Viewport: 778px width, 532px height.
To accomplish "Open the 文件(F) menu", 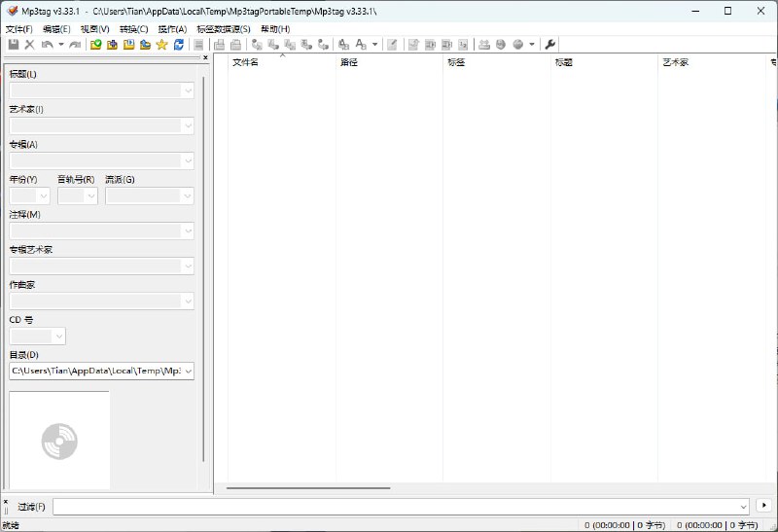I will point(18,29).
